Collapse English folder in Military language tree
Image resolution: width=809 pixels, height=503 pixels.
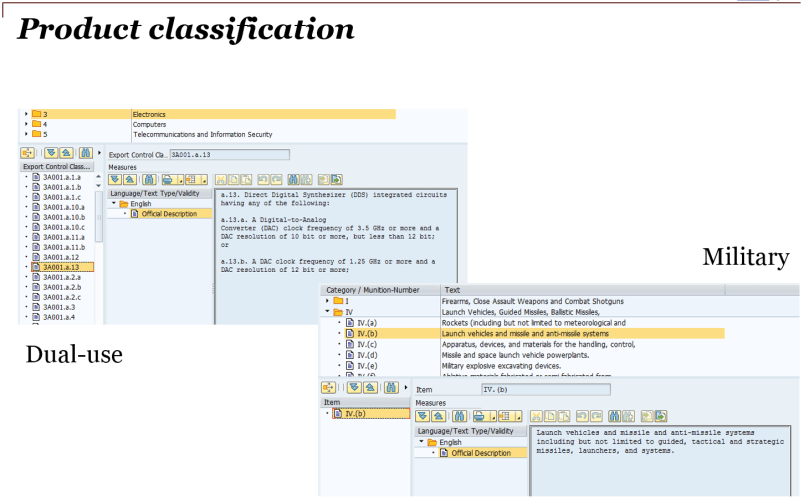click(x=421, y=442)
